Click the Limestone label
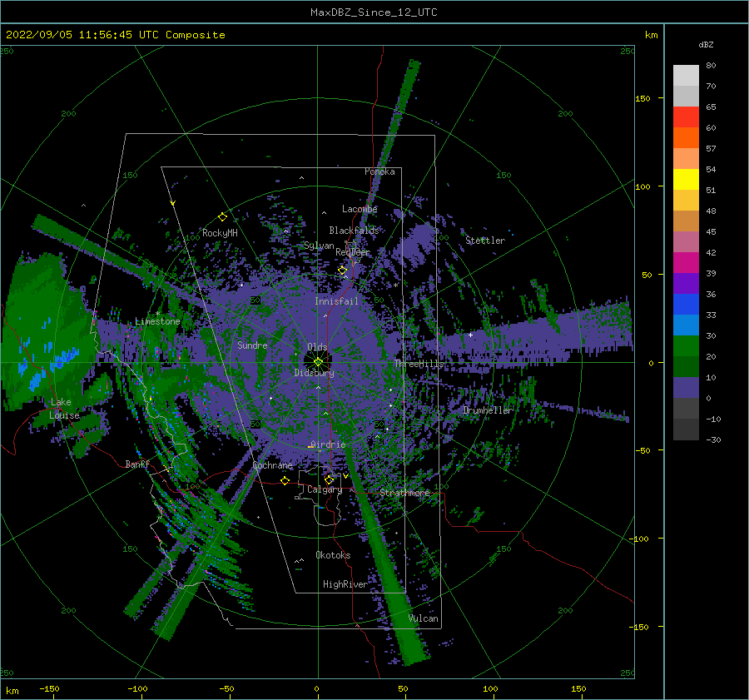This screenshot has width=749, height=700. tap(157, 321)
